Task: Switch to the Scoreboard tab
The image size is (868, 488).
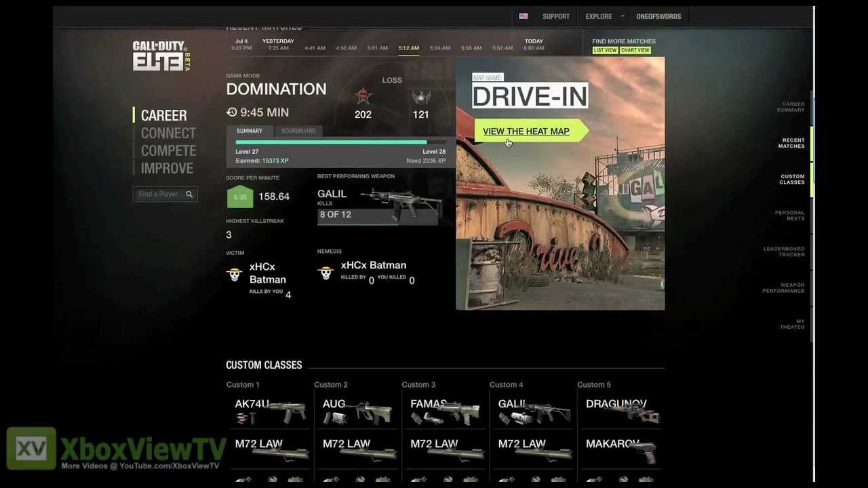Action: coord(298,131)
